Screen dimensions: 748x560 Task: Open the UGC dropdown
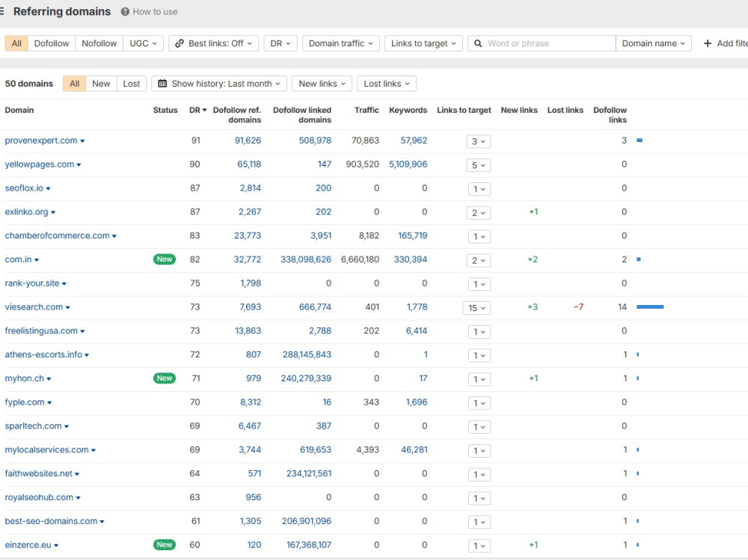[x=143, y=43]
